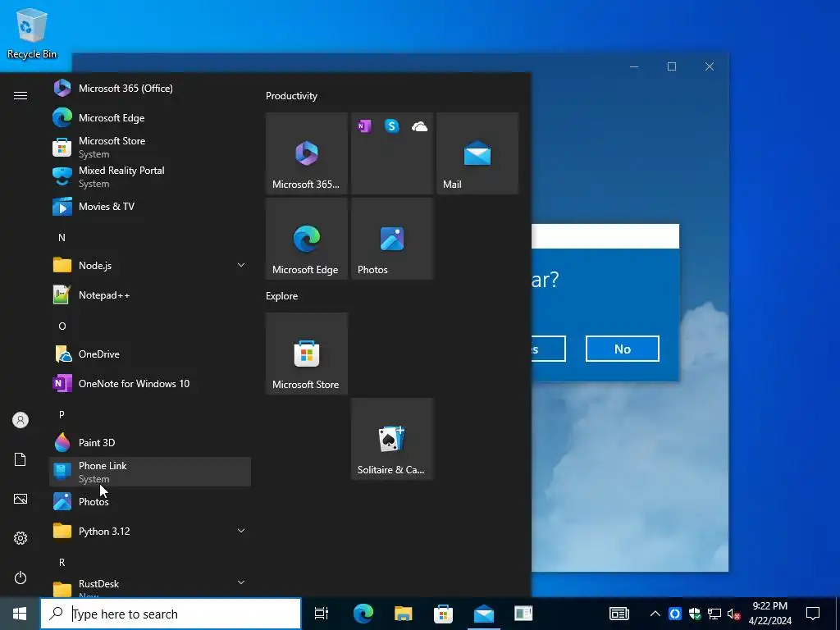Open Task View from the taskbar
Image resolution: width=840 pixels, height=630 pixels.
[322, 614]
